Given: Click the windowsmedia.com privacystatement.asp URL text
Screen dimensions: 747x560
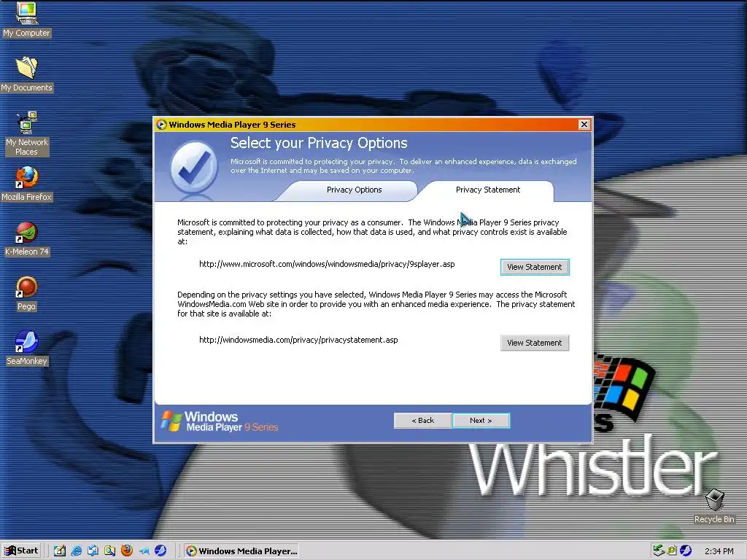Looking at the screenshot, I should coord(298,340).
